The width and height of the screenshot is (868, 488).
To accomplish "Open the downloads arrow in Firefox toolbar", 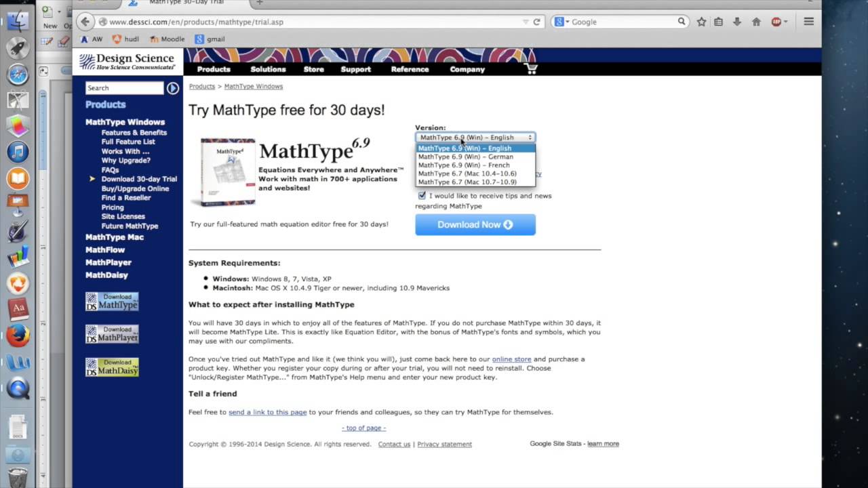I will click(x=737, y=22).
